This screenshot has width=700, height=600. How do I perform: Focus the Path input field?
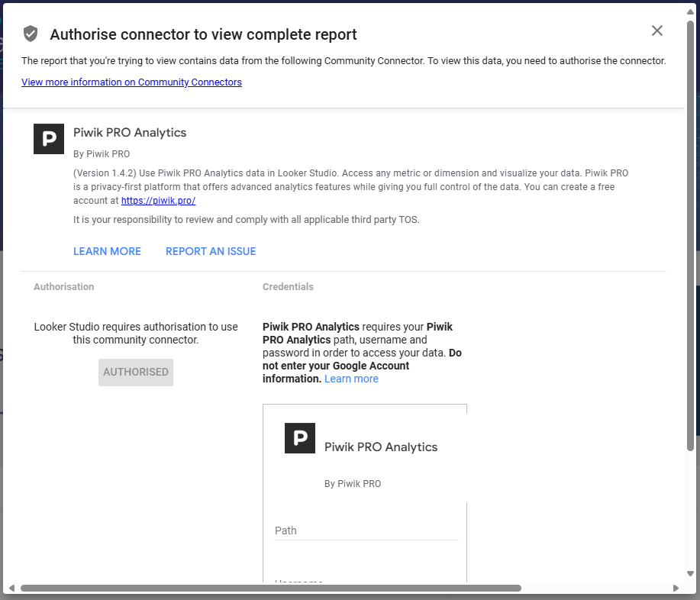[x=366, y=531]
